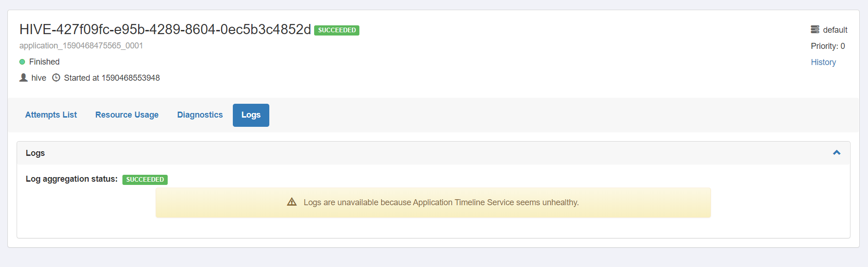Viewport: 868px width, 267px height.
Task: Click the 'Priority: 0' text
Action: coord(828,46)
